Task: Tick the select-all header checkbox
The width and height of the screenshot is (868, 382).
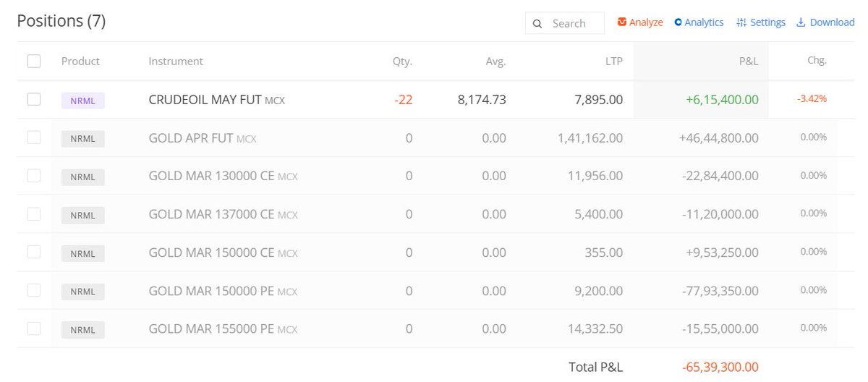Action: point(34,61)
